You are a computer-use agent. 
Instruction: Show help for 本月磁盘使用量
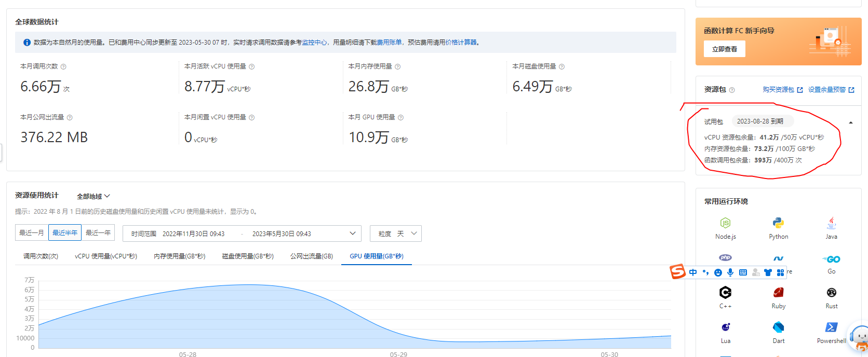(562, 67)
